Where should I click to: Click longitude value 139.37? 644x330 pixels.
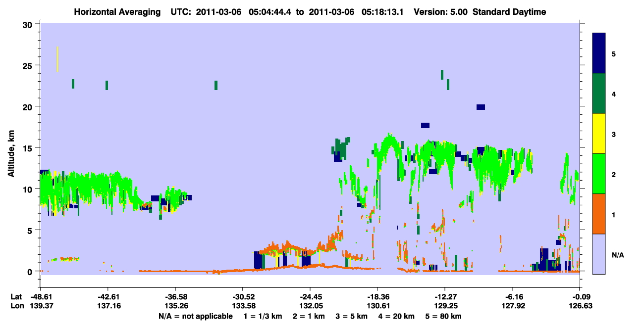pyautogui.click(x=41, y=306)
